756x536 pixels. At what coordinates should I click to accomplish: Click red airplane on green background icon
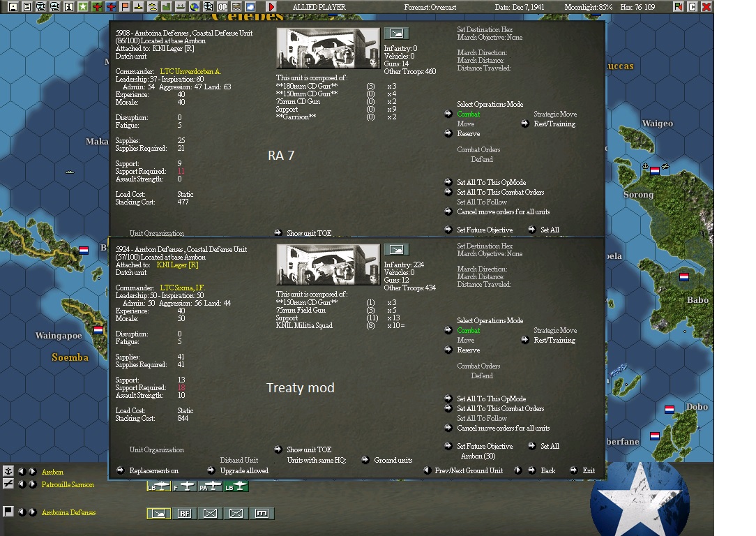(x=97, y=7)
